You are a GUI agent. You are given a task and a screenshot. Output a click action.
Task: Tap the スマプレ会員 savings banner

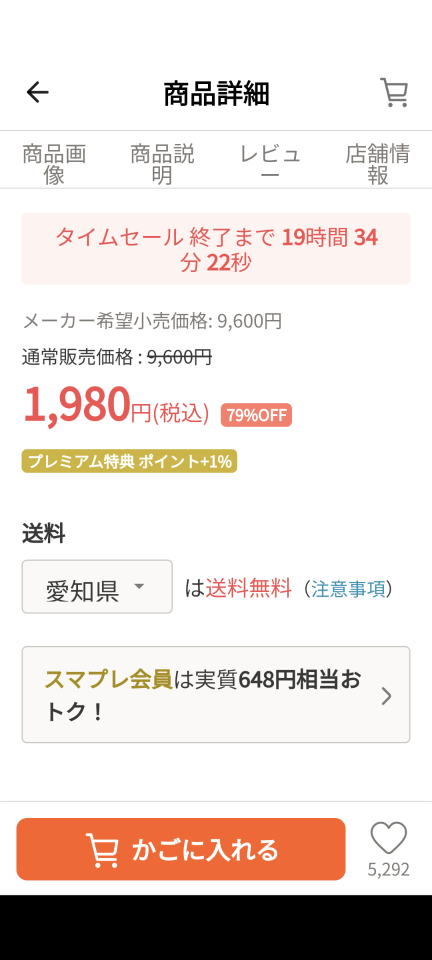[216, 695]
